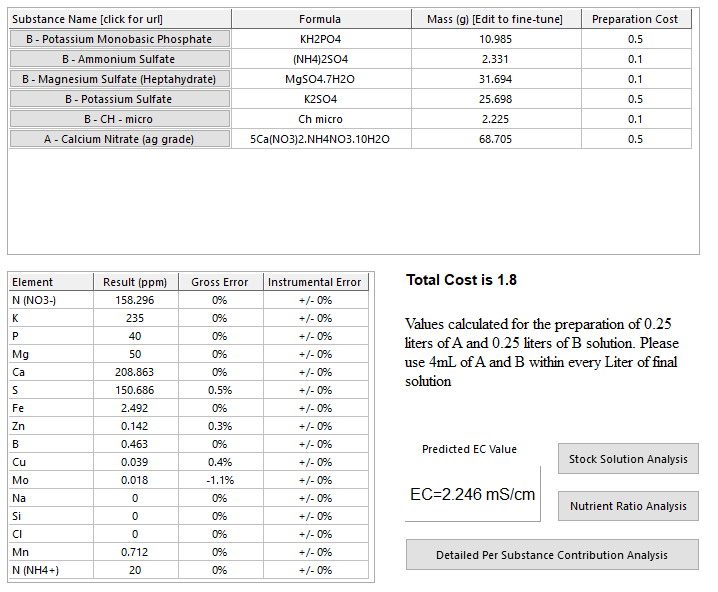Select the Mn result value 0.712
Screen dimensions: 718x592
point(136,552)
